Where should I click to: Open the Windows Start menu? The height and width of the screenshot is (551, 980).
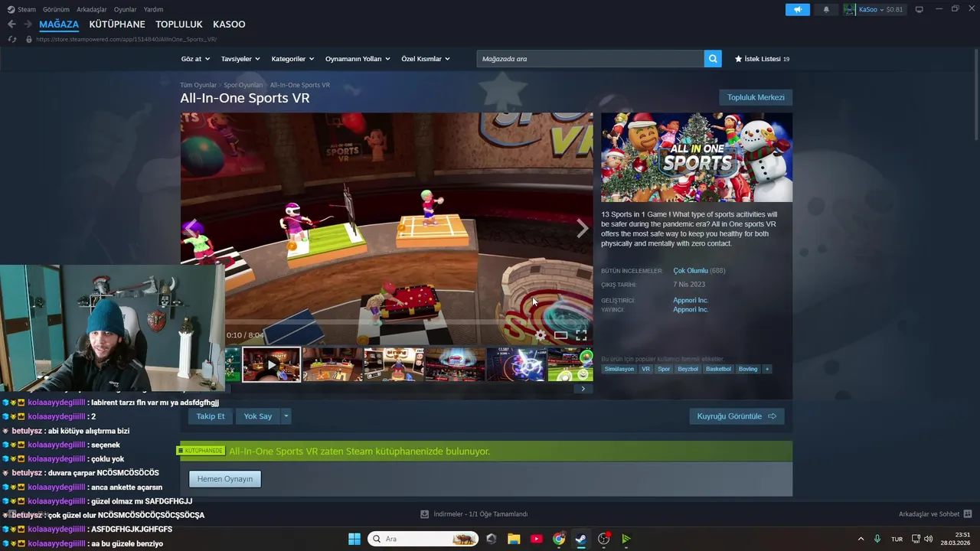354,539
